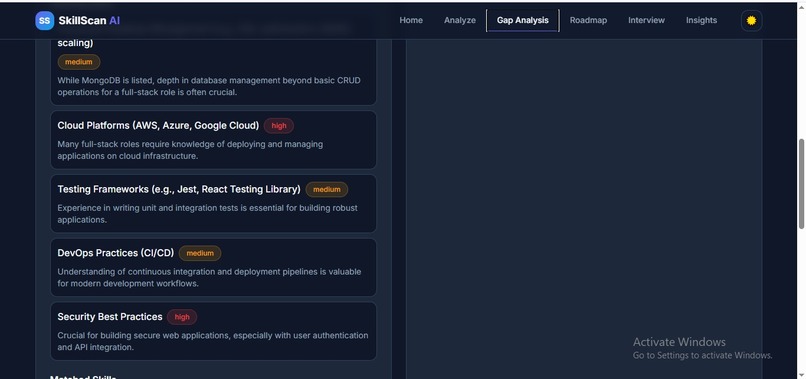Click the continuous integration pipelines description

click(209, 278)
